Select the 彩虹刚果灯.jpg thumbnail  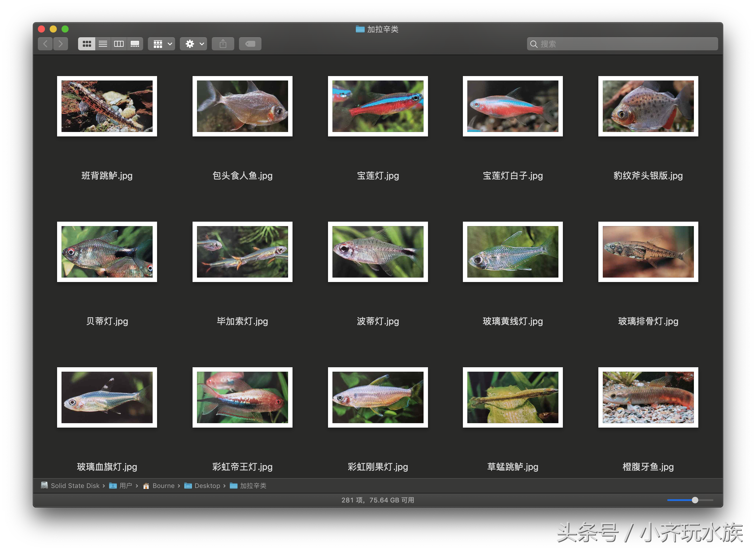pyautogui.click(x=378, y=397)
